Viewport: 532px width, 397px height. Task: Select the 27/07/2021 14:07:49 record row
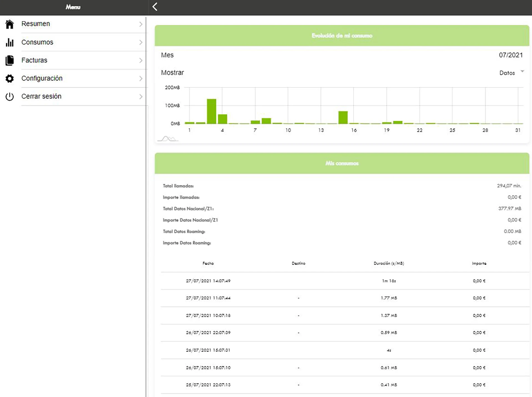coord(345,281)
